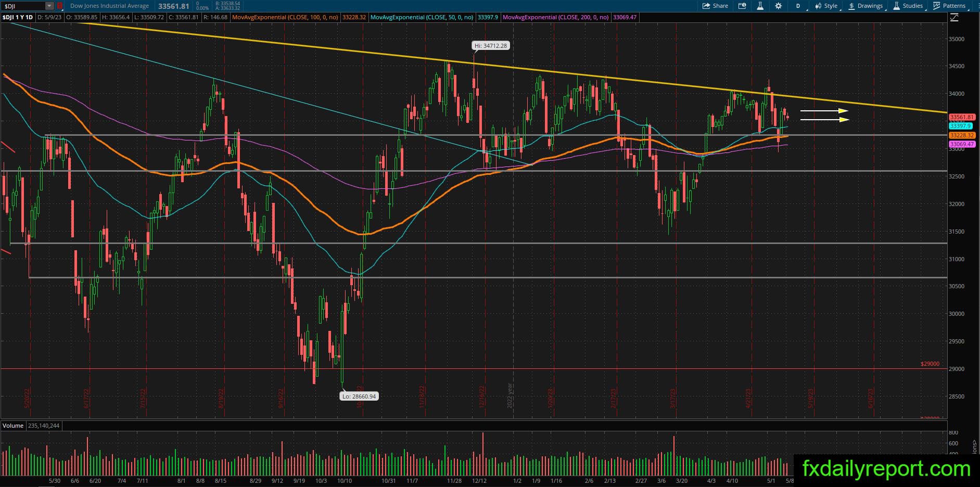Open the D timeframe selector

798,6
